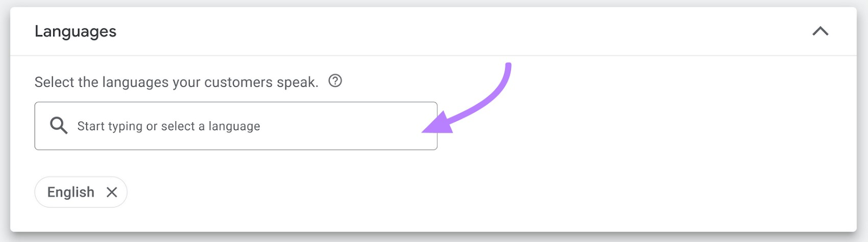Viewport: 868px width, 242px height.
Task: Click 'Select the languages your customers speak' text
Action: [x=176, y=82]
